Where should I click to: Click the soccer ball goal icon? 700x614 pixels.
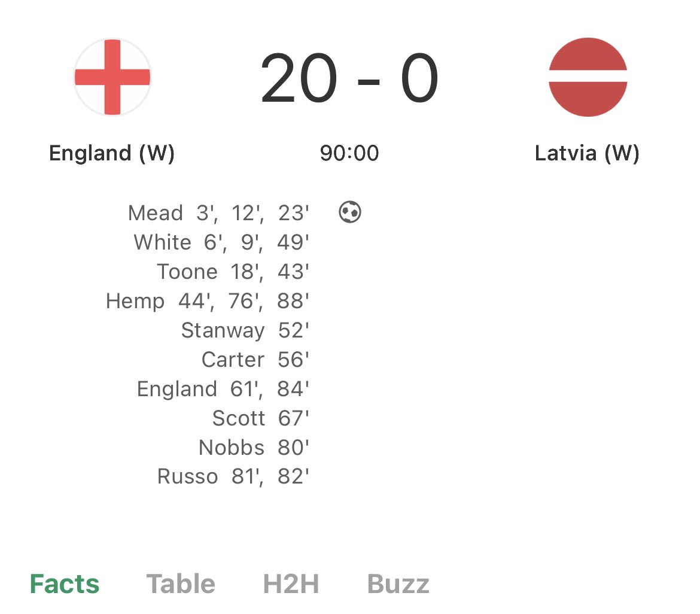tap(350, 212)
